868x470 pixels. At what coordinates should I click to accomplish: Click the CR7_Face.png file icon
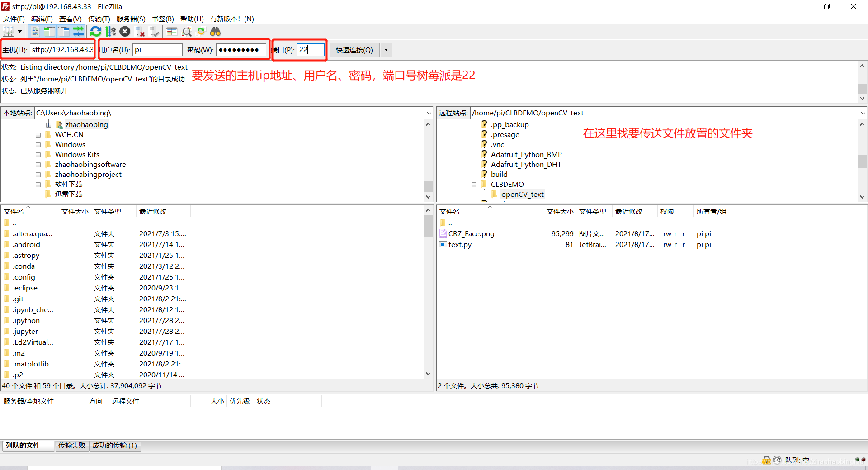[443, 233]
